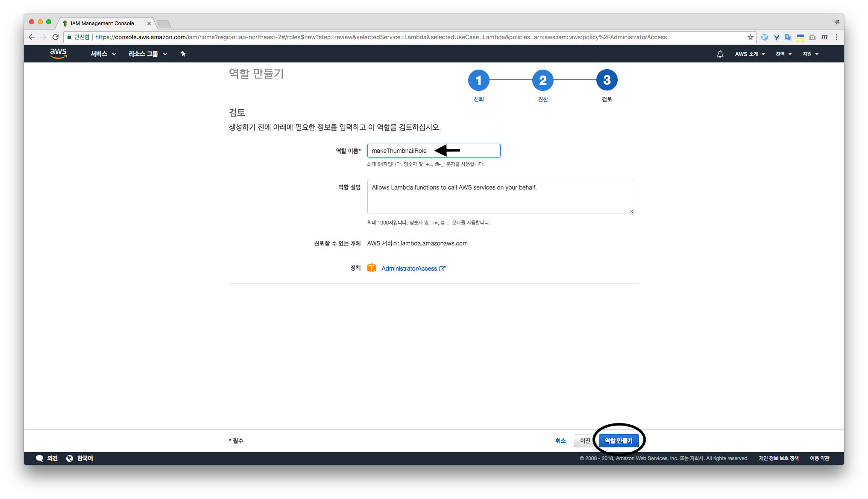Click the 취소 cancel link
The height and width of the screenshot is (499, 868).
(560, 441)
